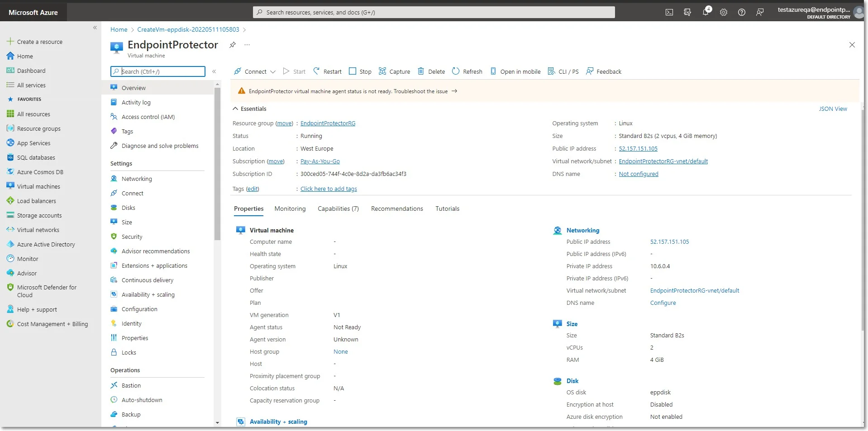
Task: Open Dashboard from left sidebar
Action: (x=31, y=71)
